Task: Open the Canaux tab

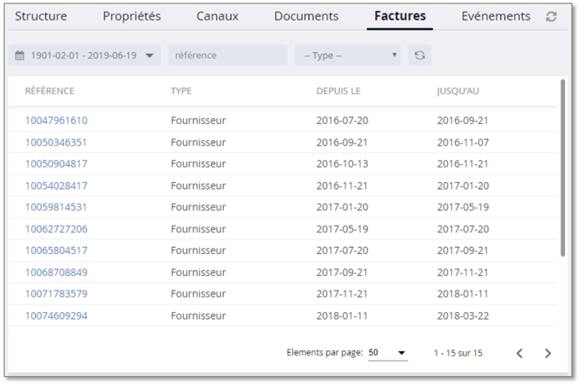Action: point(217,16)
